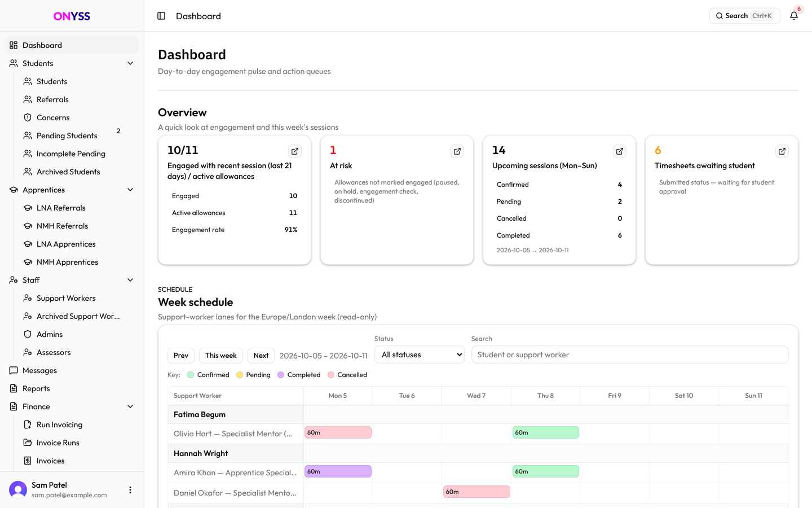Click the Run Invoicing icon
The height and width of the screenshot is (508, 812).
tap(28, 424)
